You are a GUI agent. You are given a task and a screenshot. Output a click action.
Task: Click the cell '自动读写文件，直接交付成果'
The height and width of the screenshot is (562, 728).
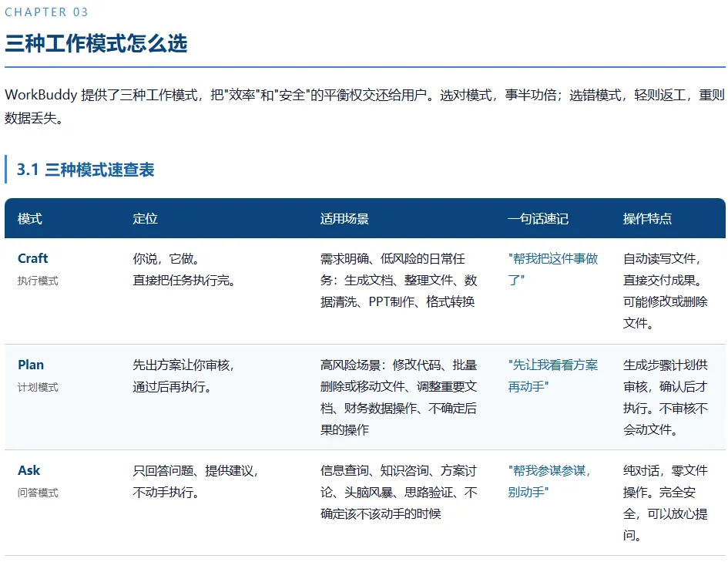(666, 291)
